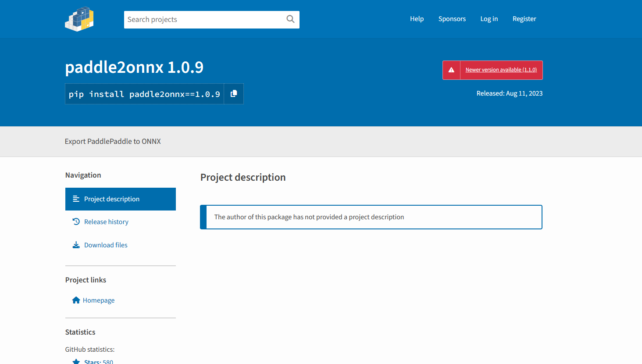Screen dimensions: 642x364
Task: Switch to the Release history section
Action: pyautogui.click(x=106, y=221)
